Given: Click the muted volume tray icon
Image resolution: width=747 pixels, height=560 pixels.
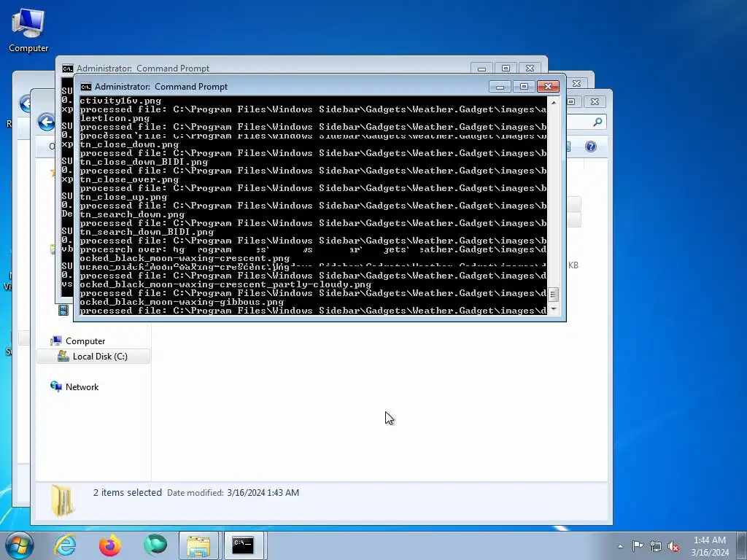Looking at the screenshot, I should pos(673,546).
